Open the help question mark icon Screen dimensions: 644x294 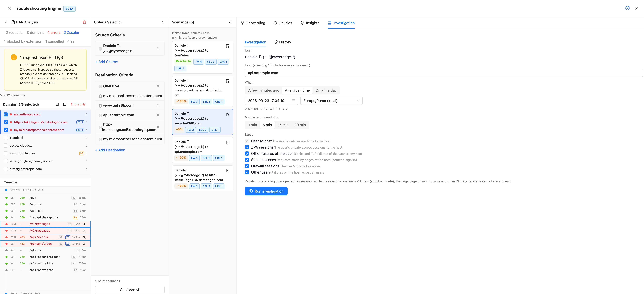627,8
